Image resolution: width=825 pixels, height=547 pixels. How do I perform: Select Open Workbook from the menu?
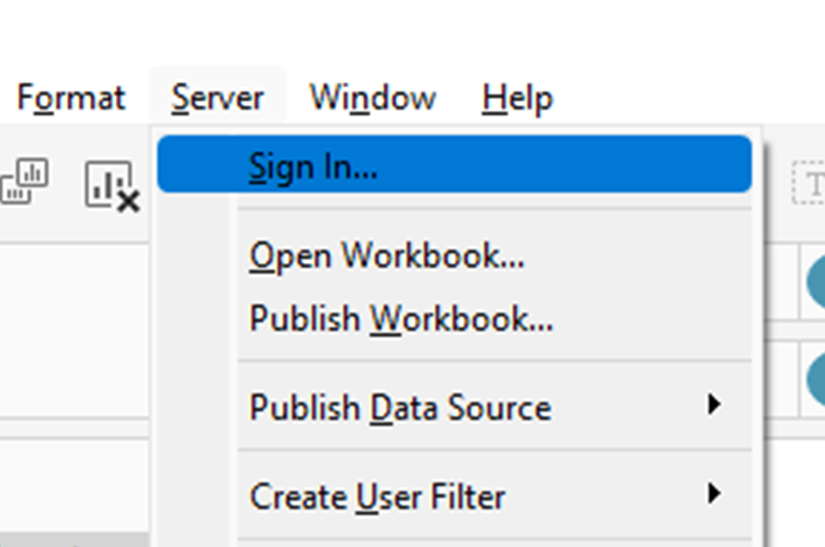(x=386, y=256)
